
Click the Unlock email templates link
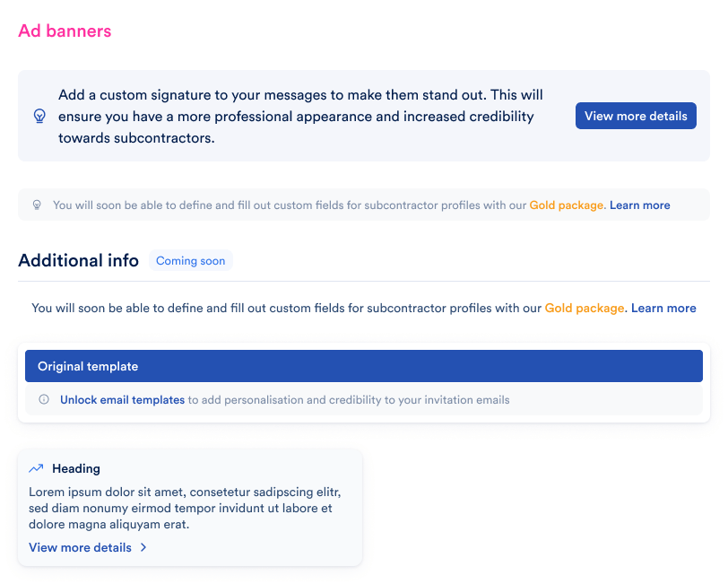pos(122,400)
